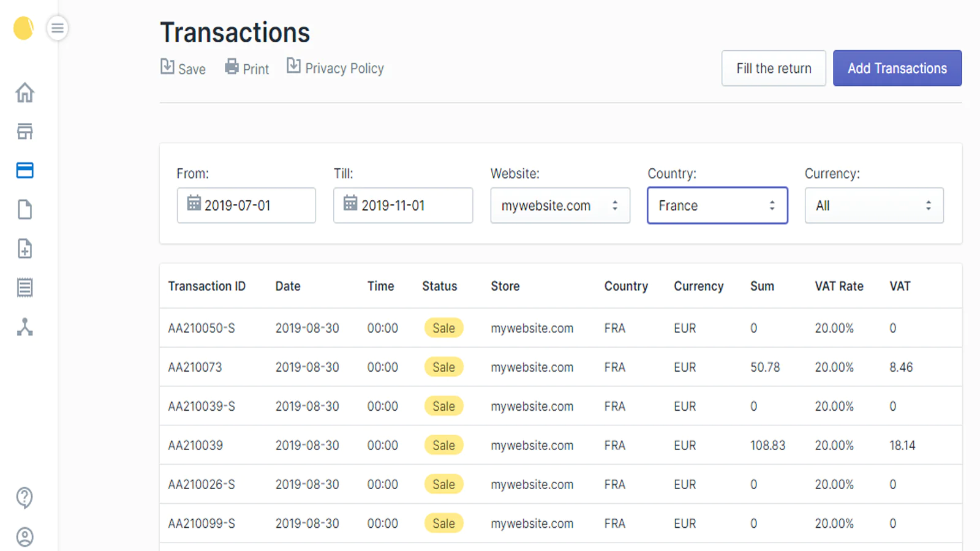Image resolution: width=980 pixels, height=551 pixels.
Task: Open the Privacy Policy link
Action: (x=336, y=68)
